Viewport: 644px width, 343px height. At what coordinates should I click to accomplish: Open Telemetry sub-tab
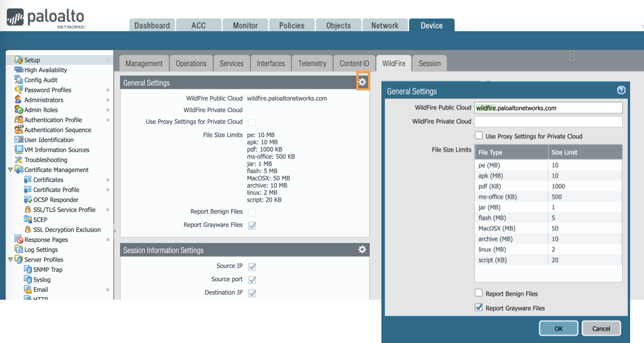tap(312, 63)
